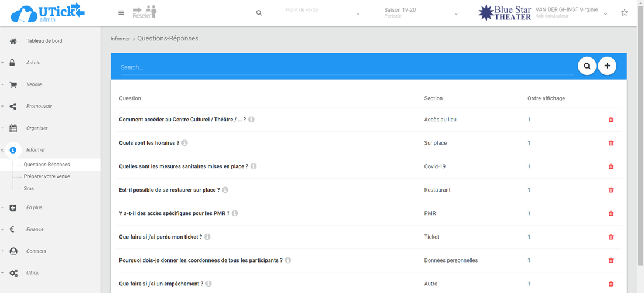Click the hamburger menu icon in header

(x=121, y=13)
